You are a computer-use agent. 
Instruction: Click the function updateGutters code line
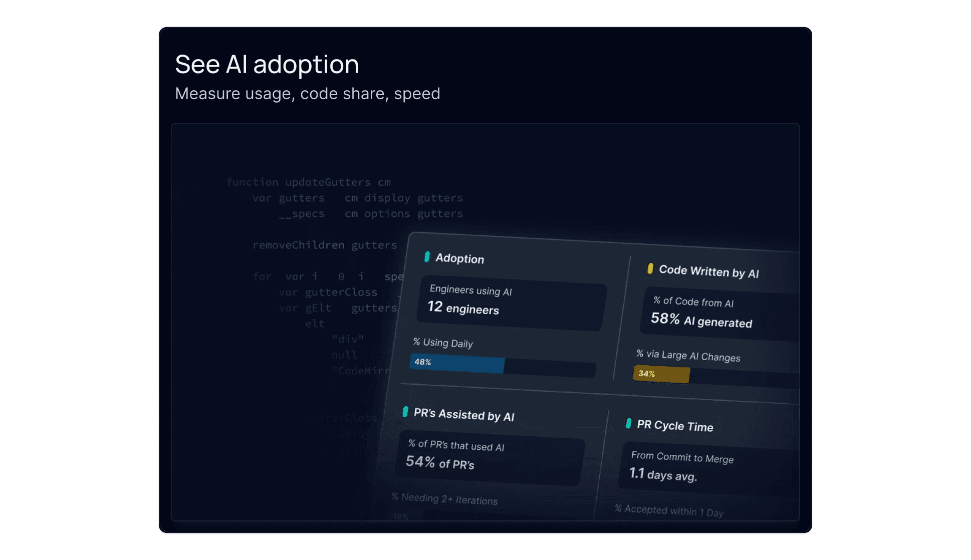click(308, 182)
